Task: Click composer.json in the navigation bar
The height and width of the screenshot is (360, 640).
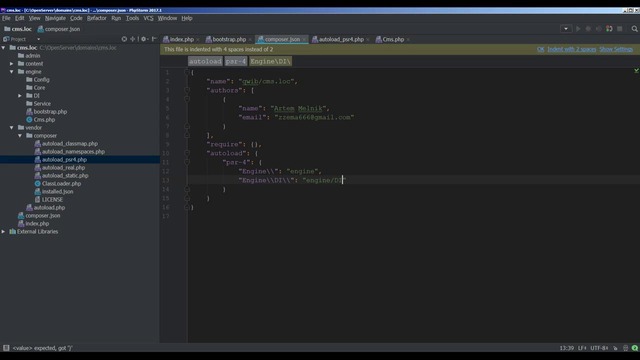Action: [x=59, y=29]
